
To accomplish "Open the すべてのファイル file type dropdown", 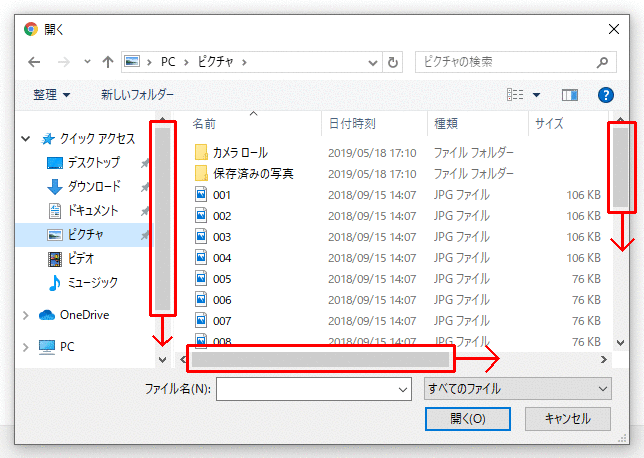I will pos(517,388).
